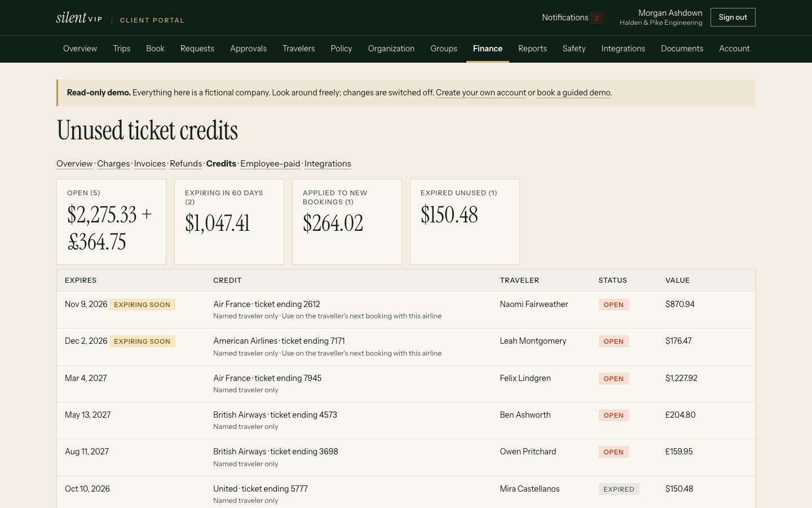Click Applied to new bookings card
The height and width of the screenshot is (508, 812).
[x=347, y=222]
